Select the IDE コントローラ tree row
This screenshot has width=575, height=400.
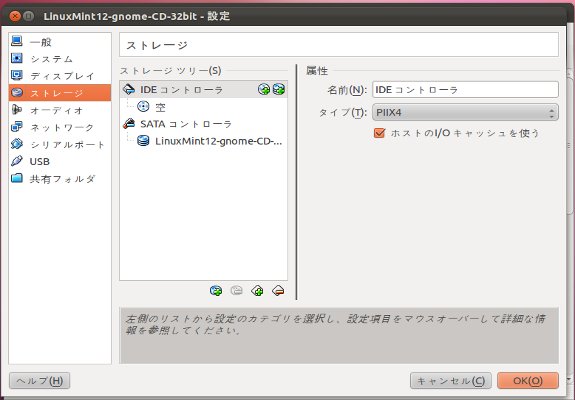[x=204, y=89]
